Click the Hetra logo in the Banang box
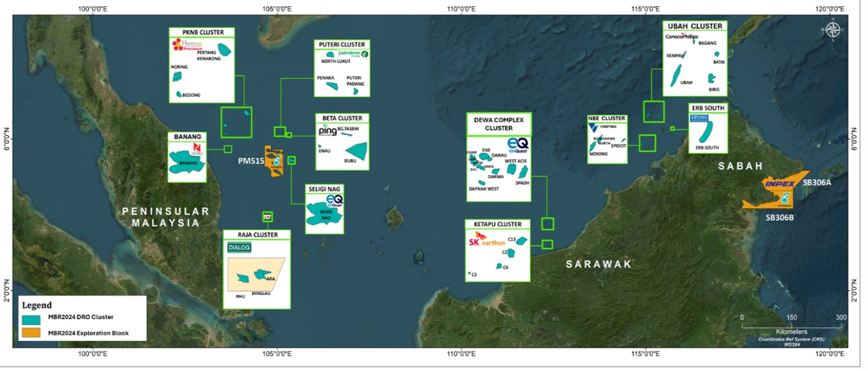Image resolution: width=868 pixels, height=371 pixels. click(x=196, y=149)
